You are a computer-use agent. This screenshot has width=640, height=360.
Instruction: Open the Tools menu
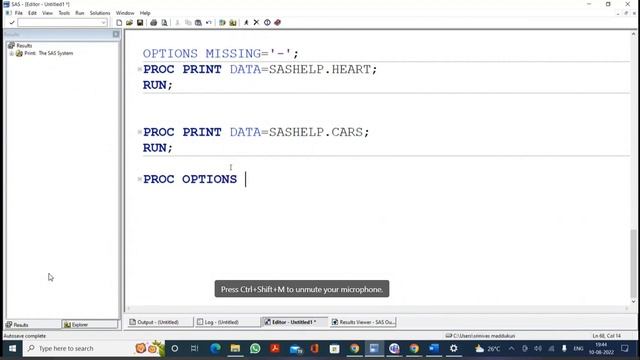tap(64, 13)
